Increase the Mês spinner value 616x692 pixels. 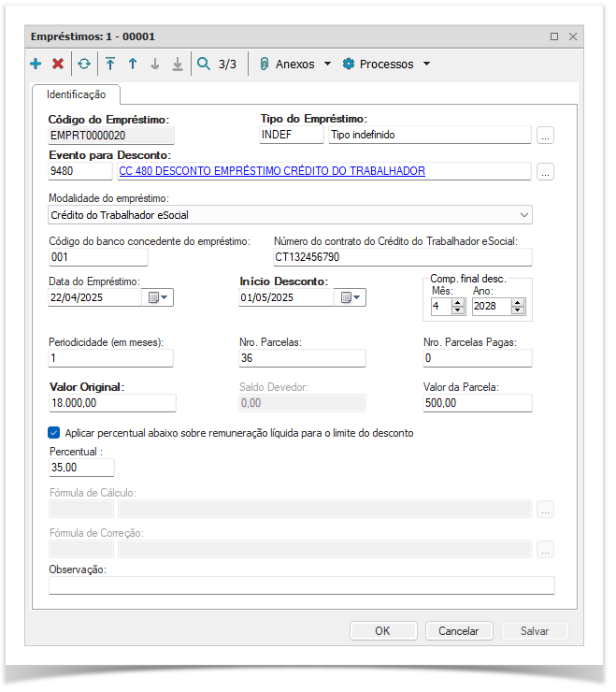point(458,302)
